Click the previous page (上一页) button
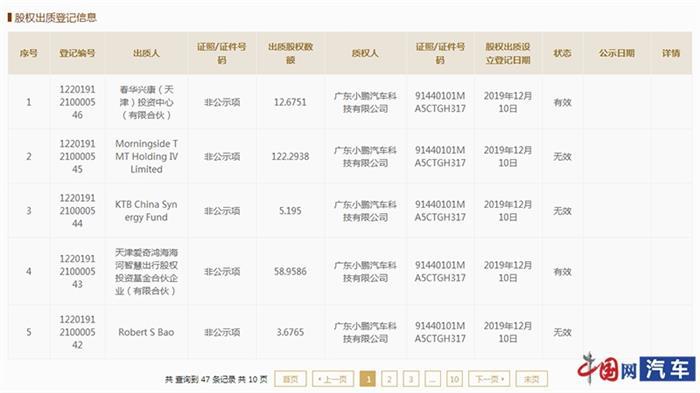Viewport: 700px width, 393px height. [x=333, y=379]
